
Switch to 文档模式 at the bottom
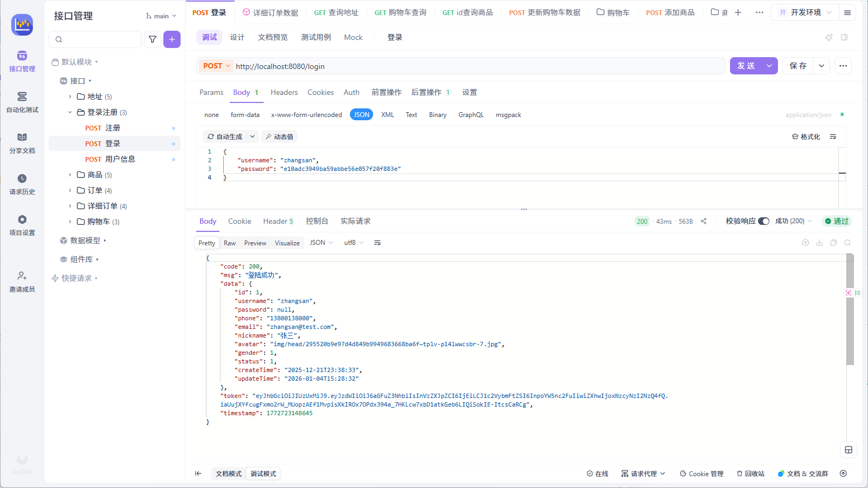[229, 473]
